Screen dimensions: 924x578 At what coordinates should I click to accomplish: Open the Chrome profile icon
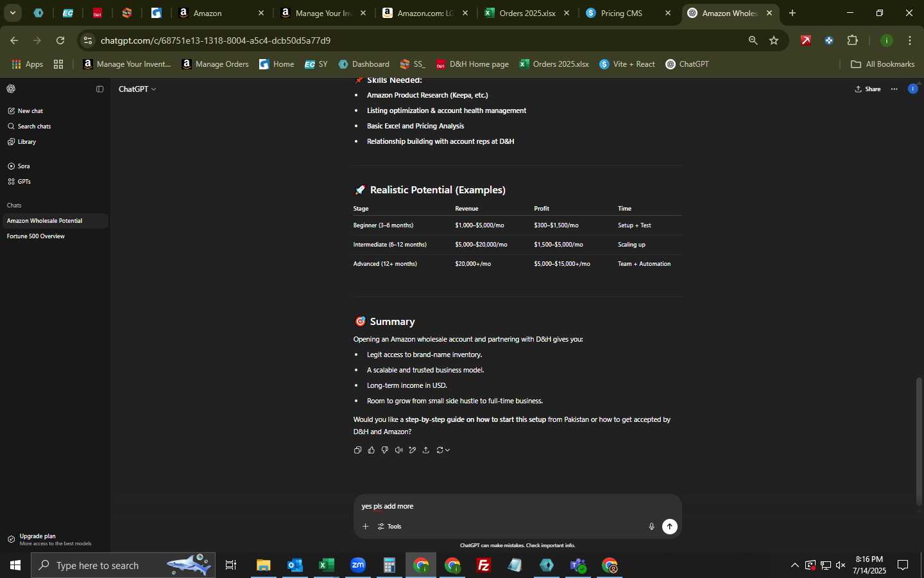pos(887,40)
